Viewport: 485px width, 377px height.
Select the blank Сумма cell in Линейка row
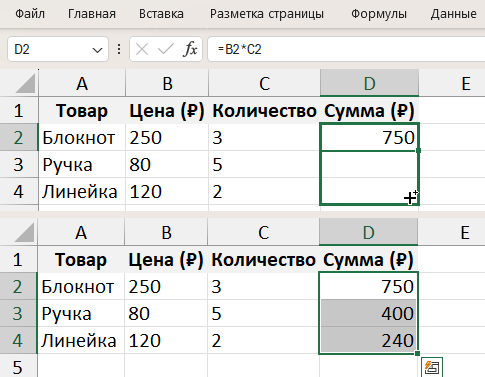coord(369,191)
